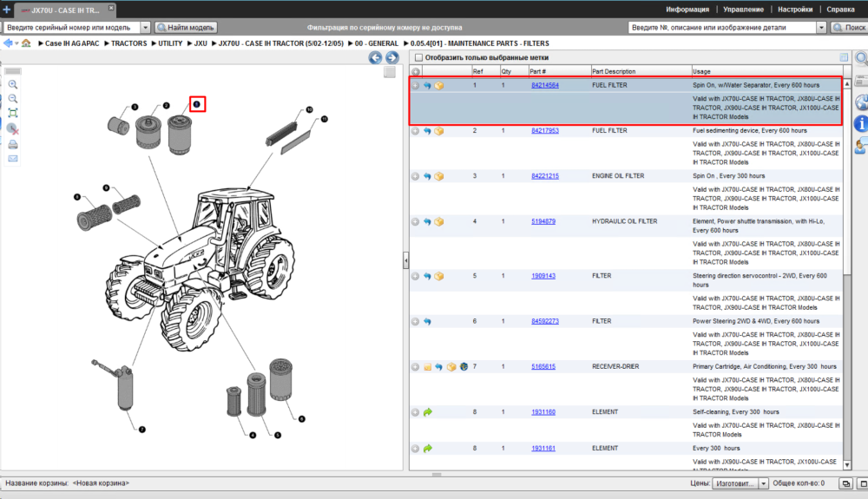Screen dimensions: 868x499
Task: Click the copy icon in the bottom status bar
Action: (845, 483)
